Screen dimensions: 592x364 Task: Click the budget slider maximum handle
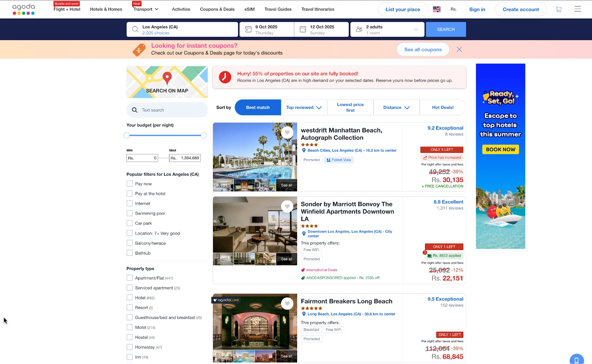point(203,135)
